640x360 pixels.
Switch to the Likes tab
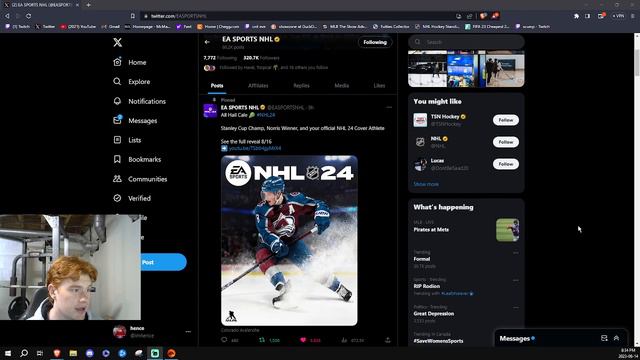[379, 86]
